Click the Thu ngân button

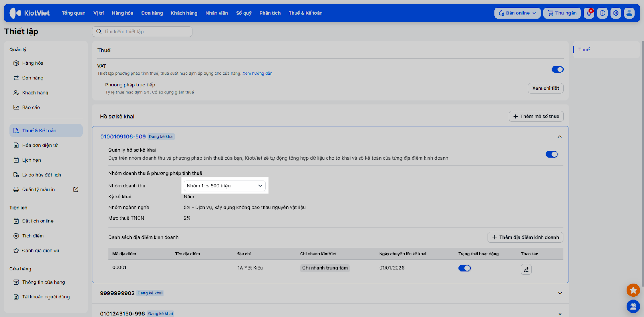pos(562,13)
